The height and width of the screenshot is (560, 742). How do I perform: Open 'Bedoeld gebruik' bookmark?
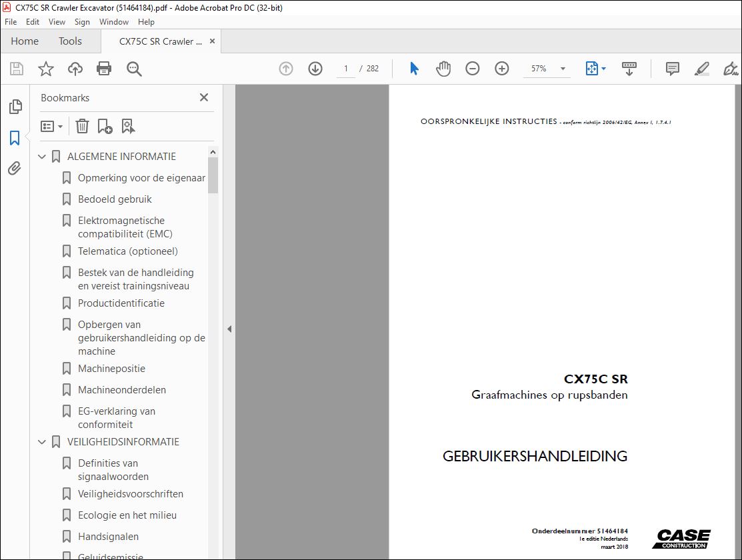click(x=115, y=199)
